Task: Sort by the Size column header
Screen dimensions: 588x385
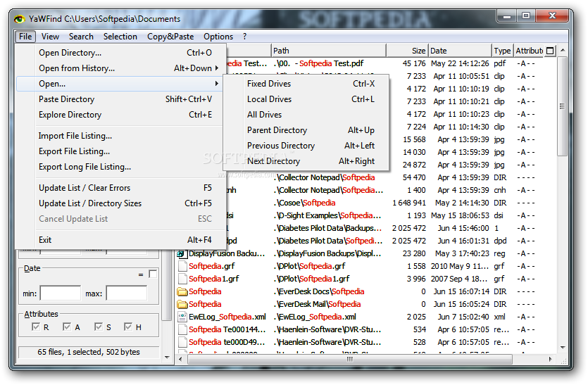Action: point(407,51)
